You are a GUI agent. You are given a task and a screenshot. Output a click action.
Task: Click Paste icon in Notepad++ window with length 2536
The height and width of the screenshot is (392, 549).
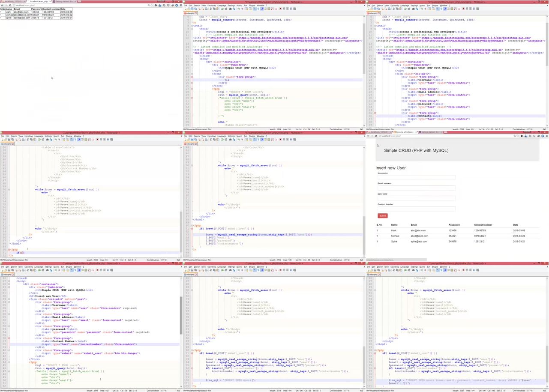(34, 139)
